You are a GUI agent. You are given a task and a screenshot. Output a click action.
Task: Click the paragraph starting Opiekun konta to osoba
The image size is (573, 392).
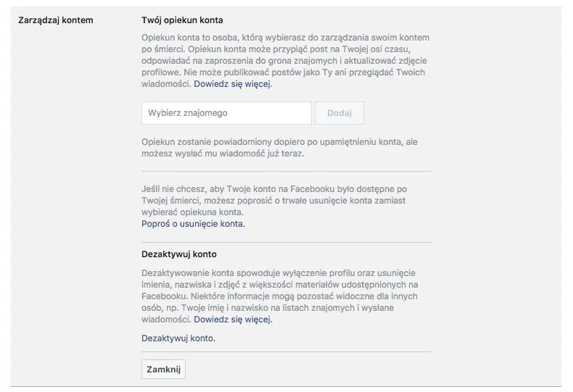click(x=285, y=61)
